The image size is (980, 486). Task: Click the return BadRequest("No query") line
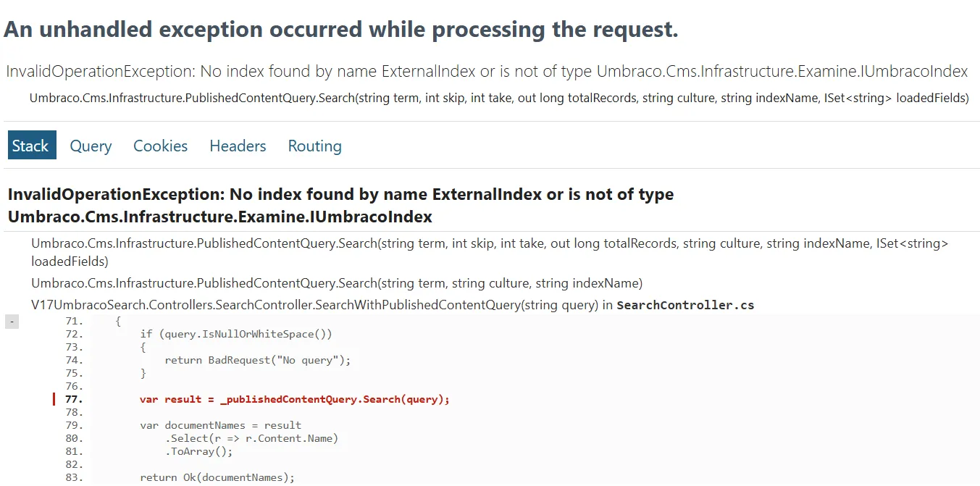(257, 360)
